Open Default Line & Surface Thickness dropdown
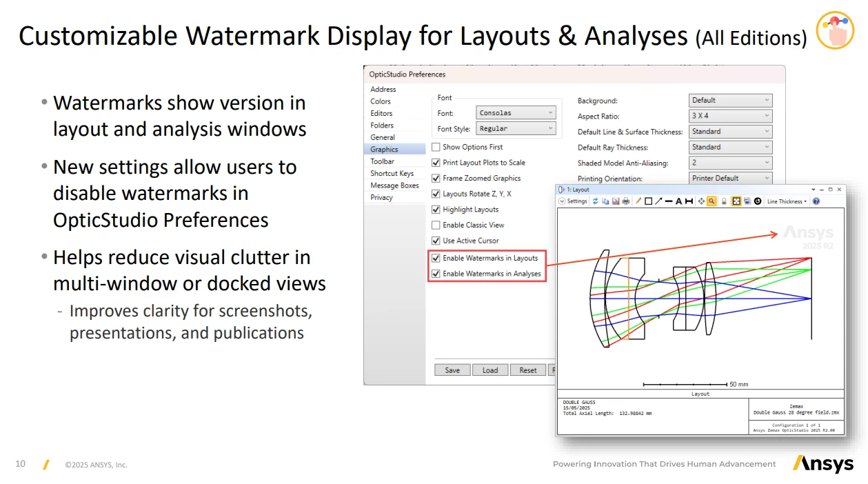 731,132
